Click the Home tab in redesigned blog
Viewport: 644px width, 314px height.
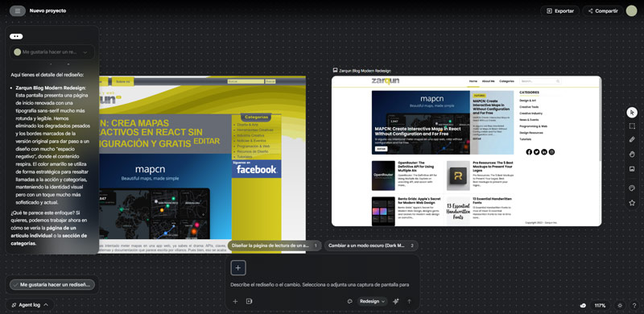pos(473,81)
